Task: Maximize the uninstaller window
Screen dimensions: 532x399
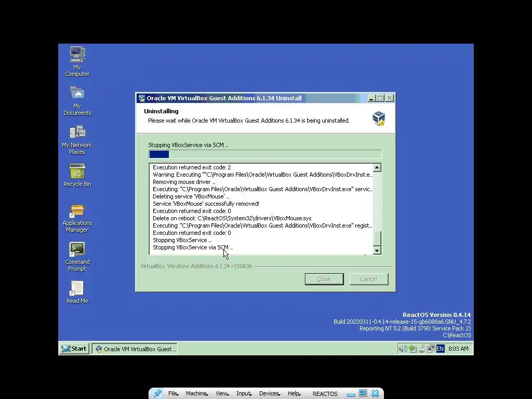Action: 380,98
